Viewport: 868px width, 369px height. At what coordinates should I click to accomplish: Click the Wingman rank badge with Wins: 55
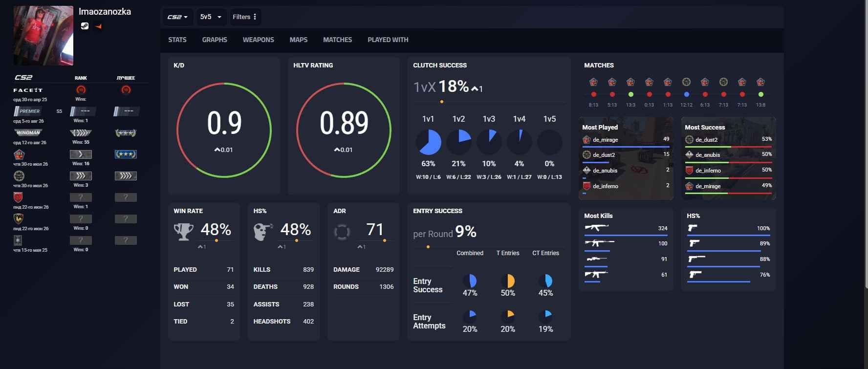pos(81,132)
